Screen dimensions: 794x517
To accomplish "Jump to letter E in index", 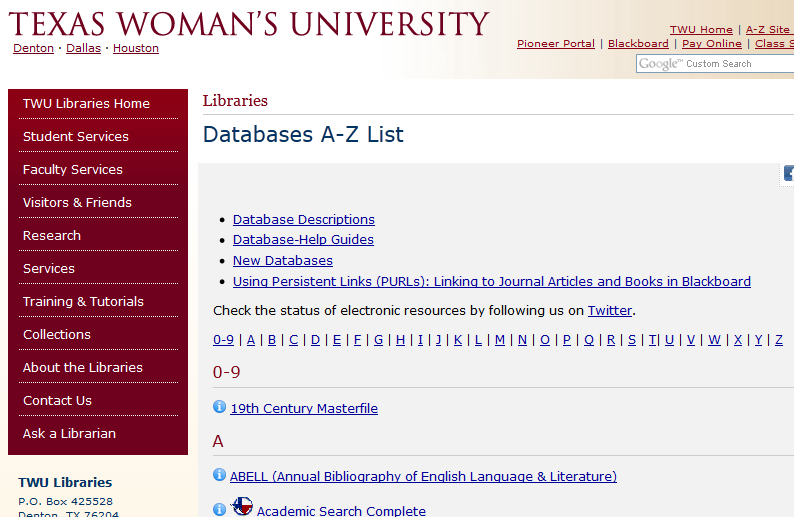I will [337, 340].
